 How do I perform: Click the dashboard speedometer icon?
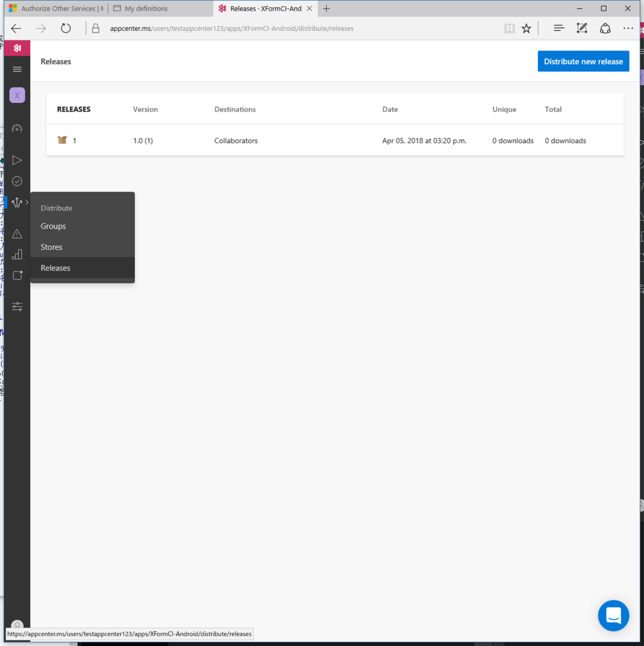tap(17, 128)
